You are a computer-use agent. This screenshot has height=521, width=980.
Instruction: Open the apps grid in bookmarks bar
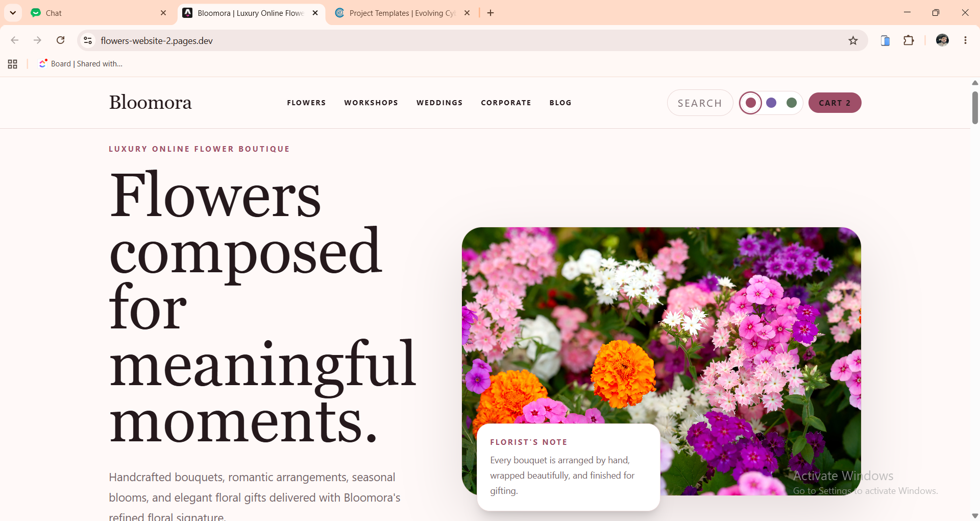coord(13,64)
